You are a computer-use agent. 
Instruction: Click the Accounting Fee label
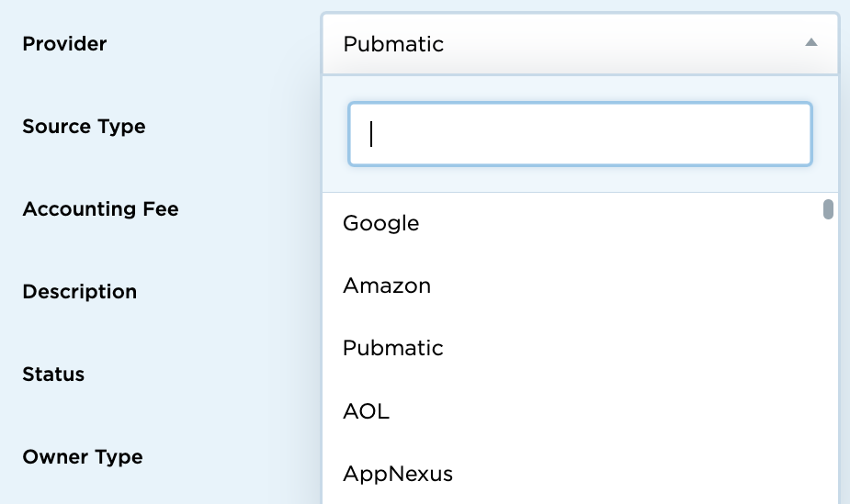coord(100,208)
